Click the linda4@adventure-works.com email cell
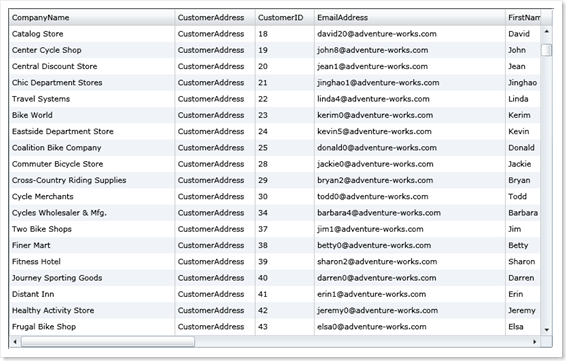Viewport: 566px width, 361px height. tap(410, 99)
